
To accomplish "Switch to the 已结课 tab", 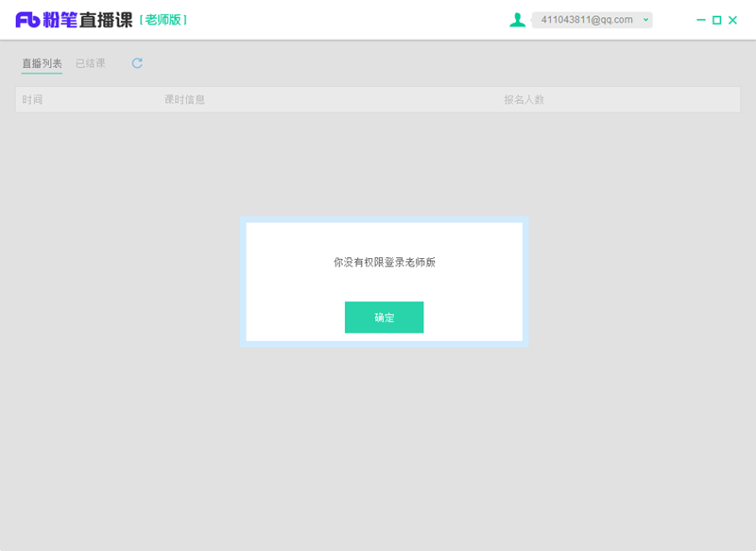I will [90, 62].
